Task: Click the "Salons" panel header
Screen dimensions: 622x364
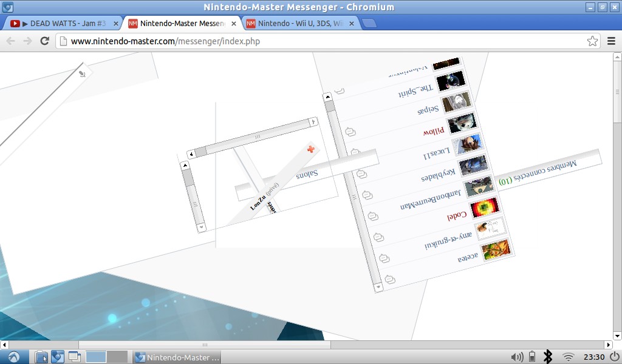Action: point(307,174)
